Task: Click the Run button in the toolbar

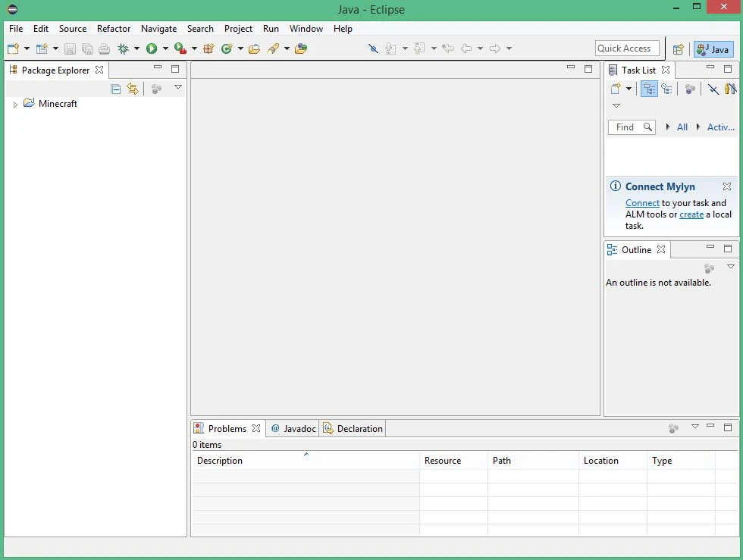Action: pos(152,48)
